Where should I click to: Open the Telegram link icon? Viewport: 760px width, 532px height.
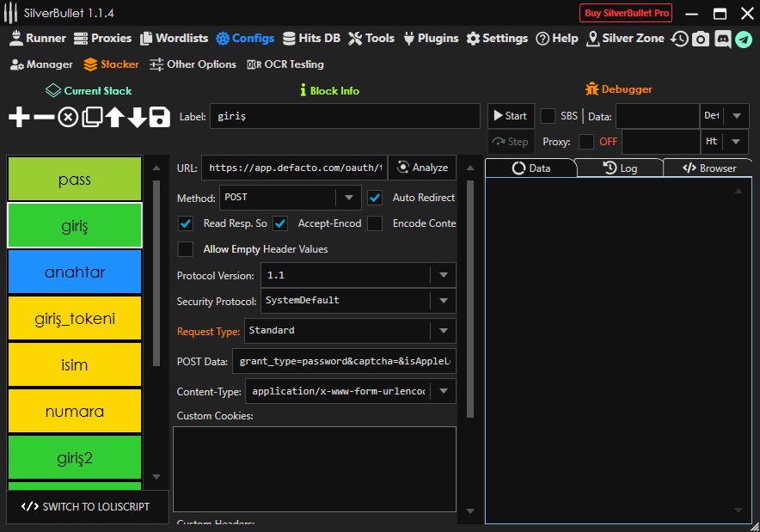[744, 39]
